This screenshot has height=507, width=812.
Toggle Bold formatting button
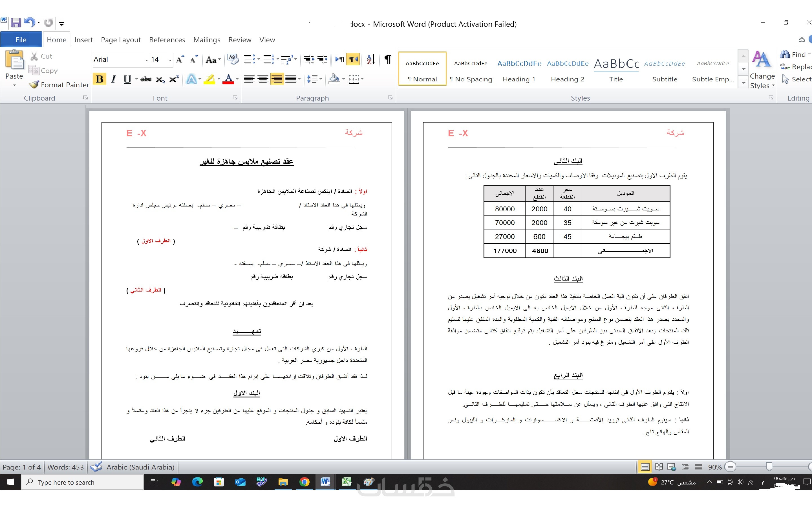(x=99, y=79)
